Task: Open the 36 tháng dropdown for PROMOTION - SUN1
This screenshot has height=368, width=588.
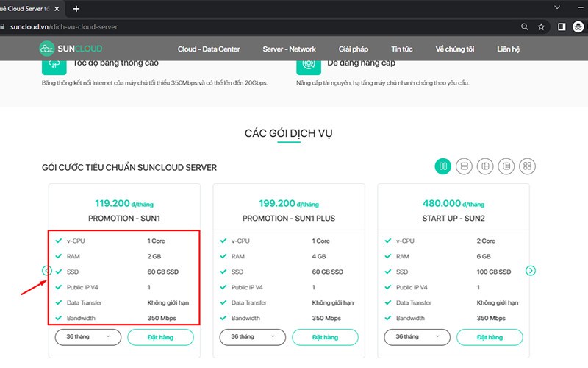Action: pyautogui.click(x=87, y=337)
